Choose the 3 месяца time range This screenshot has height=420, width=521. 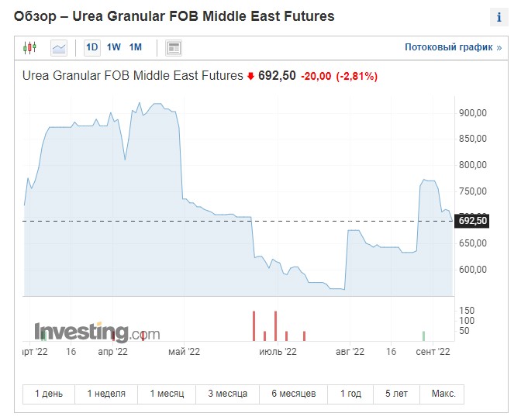228,394
